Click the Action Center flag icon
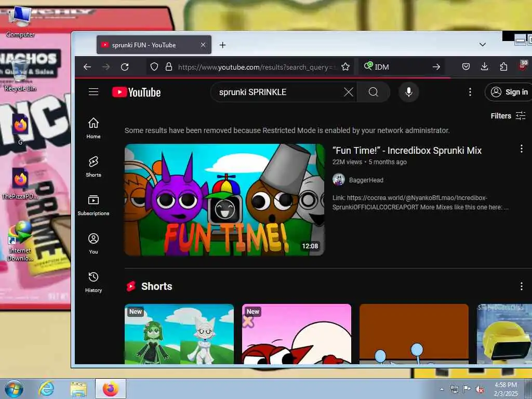This screenshot has height=399, width=532. tap(467, 389)
